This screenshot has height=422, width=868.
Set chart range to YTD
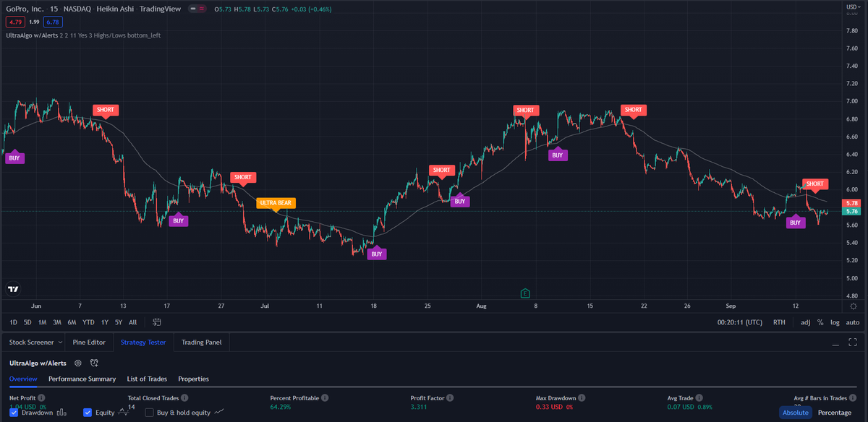click(x=89, y=322)
